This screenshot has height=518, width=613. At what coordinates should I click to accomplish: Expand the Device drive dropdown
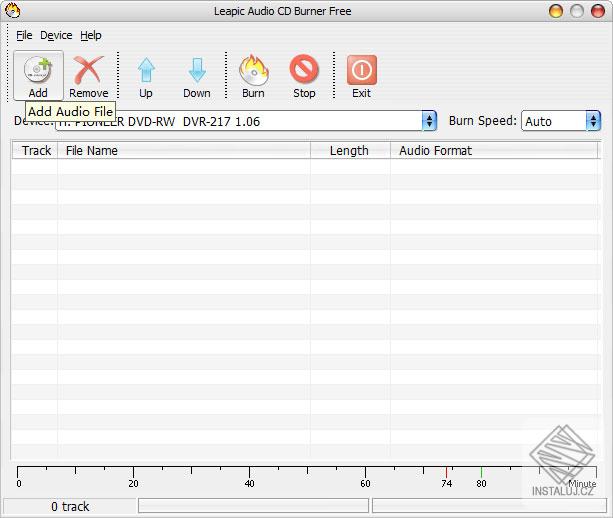click(429, 121)
